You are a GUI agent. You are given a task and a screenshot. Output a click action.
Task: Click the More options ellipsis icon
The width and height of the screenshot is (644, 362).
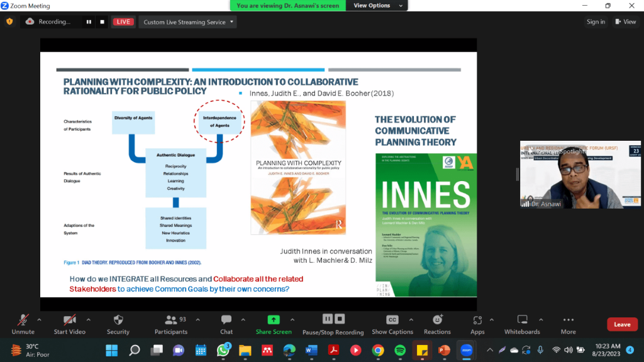point(568,321)
